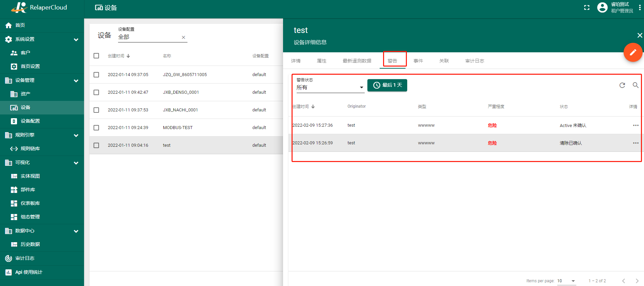Check the JXB_DENSO_0001 row checkbox
644x286 pixels.
pos(96,92)
